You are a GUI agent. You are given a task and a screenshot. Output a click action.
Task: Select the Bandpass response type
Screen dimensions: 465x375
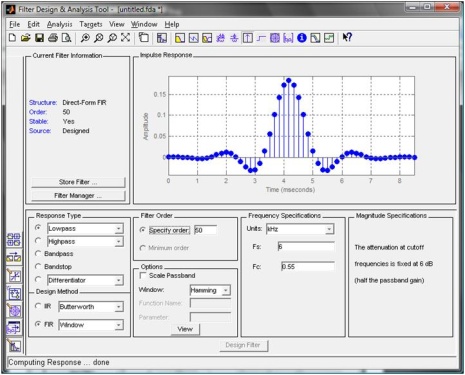(54, 254)
